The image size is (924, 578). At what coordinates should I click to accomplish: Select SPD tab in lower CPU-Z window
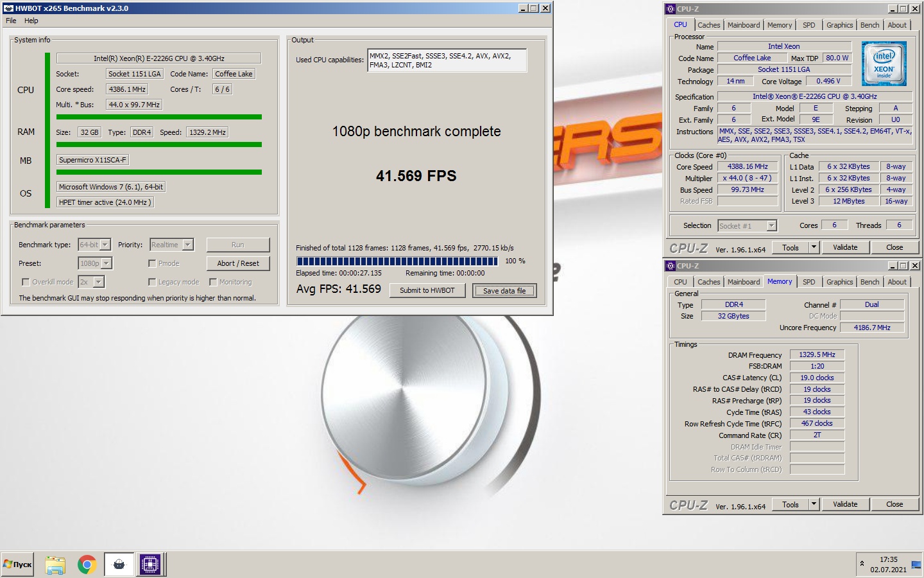coord(809,282)
